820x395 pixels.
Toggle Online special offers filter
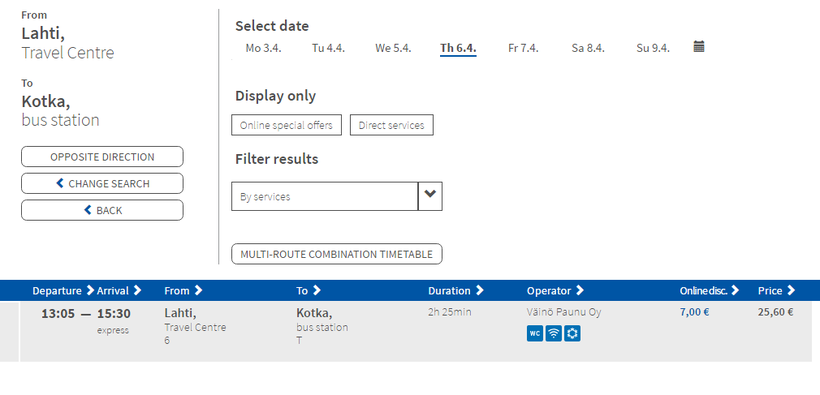287,125
